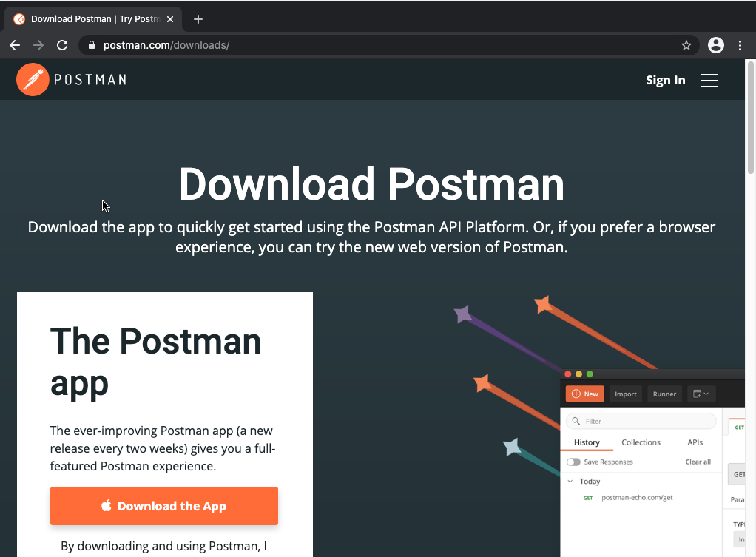Screen dimensions: 756x557
Task: Reload the page with the refresh icon
Action: click(x=62, y=45)
